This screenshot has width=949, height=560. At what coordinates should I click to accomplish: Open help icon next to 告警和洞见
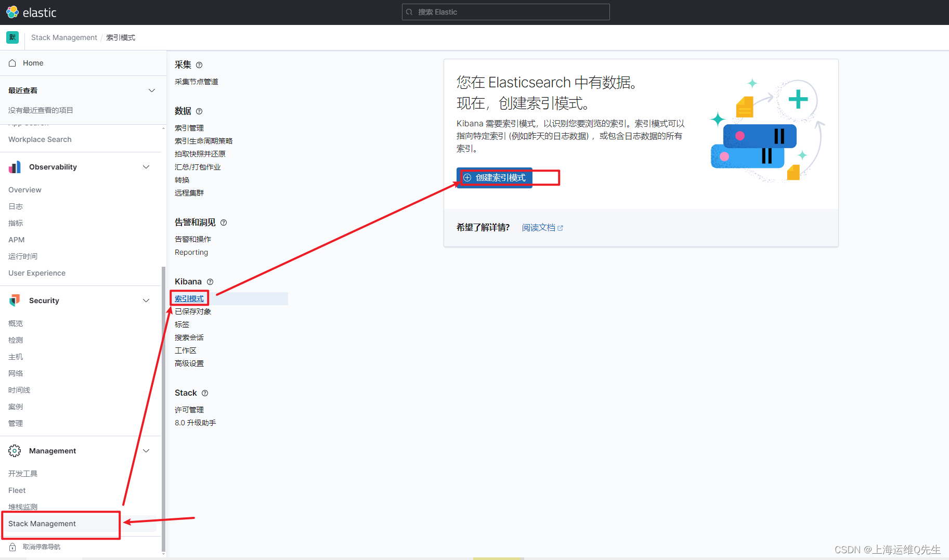point(224,223)
